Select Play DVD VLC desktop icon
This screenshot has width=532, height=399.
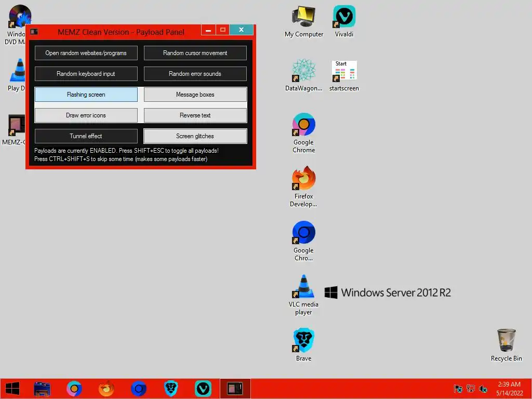(16, 75)
